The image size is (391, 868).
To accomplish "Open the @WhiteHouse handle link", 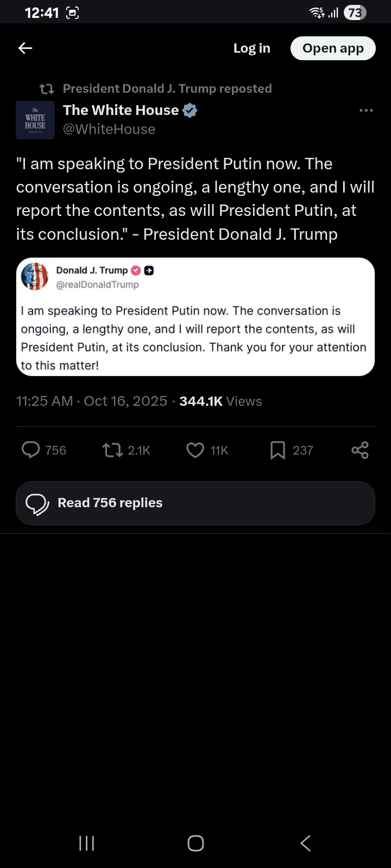I will tap(109, 129).
